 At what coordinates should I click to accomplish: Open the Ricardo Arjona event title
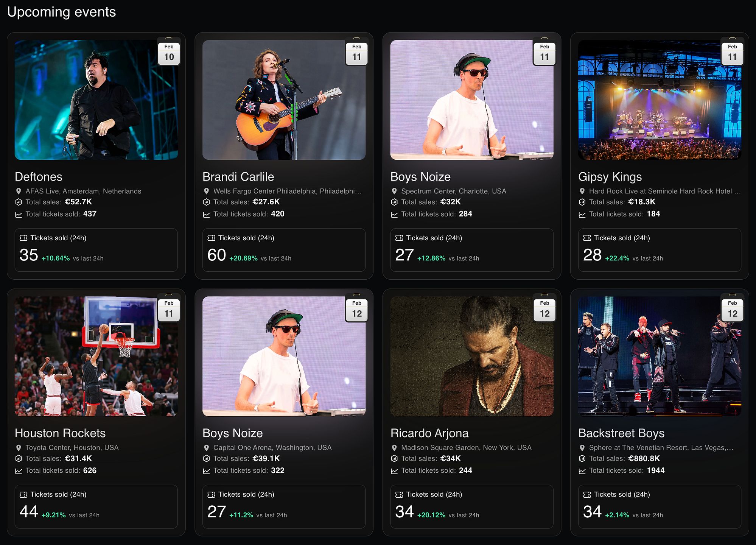click(x=429, y=433)
